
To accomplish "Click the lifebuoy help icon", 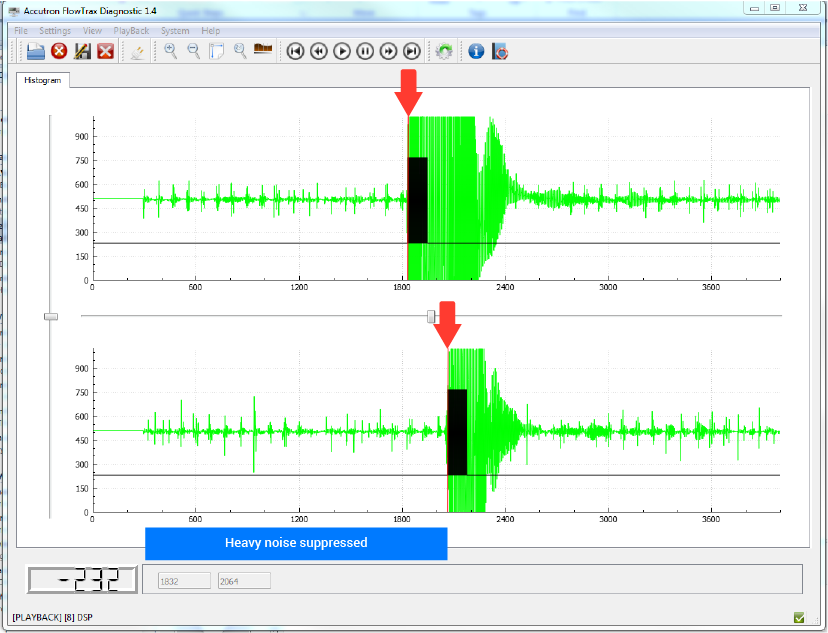I will [500, 51].
